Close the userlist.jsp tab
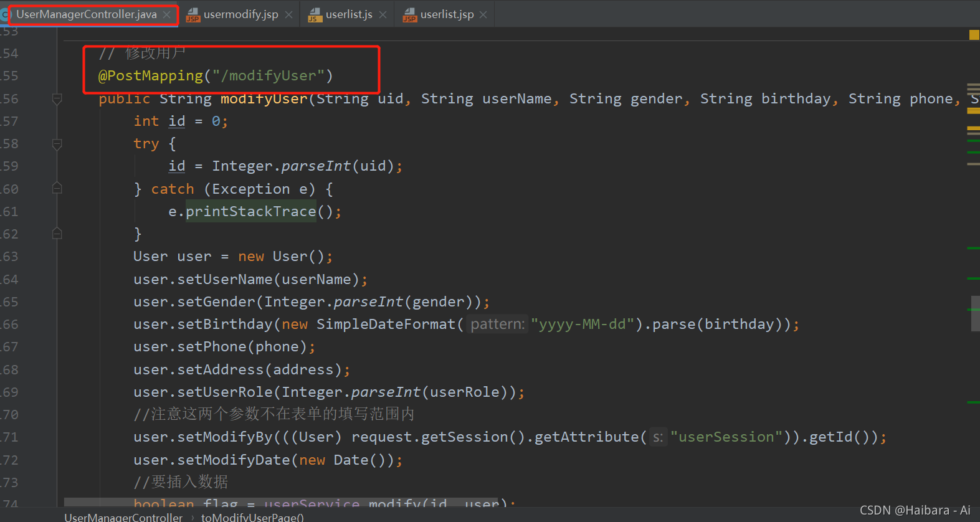Screen dimensions: 980x522 pyautogui.click(x=483, y=14)
